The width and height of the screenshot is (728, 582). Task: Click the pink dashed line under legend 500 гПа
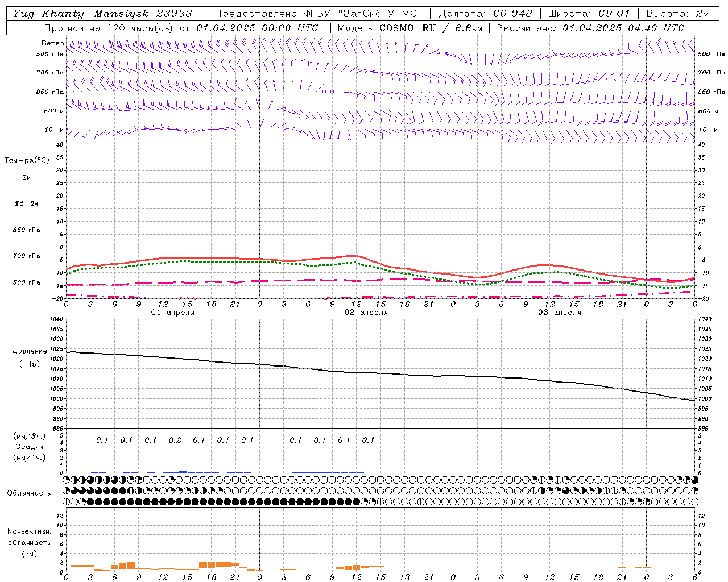26,289
